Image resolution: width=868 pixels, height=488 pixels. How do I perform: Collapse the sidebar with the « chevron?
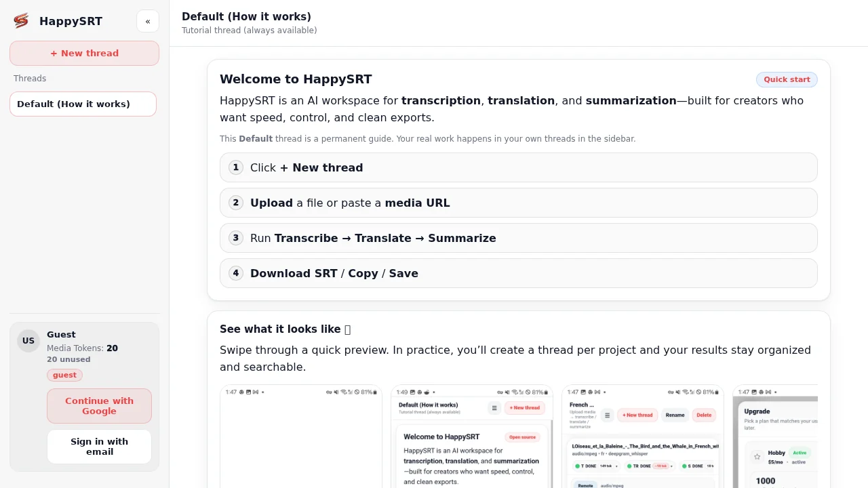click(148, 21)
